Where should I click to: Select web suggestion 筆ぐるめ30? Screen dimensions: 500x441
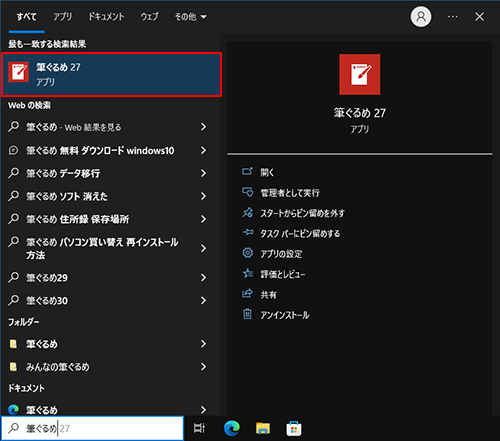(47, 301)
